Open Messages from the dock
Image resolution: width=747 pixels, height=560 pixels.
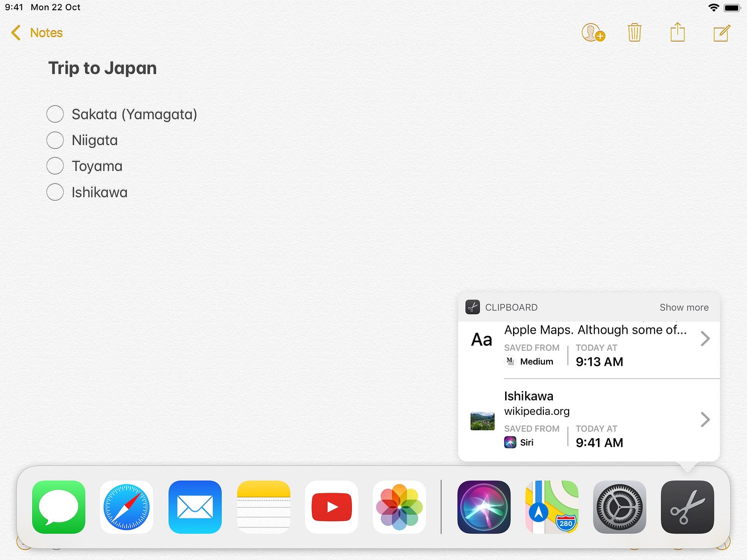(59, 507)
